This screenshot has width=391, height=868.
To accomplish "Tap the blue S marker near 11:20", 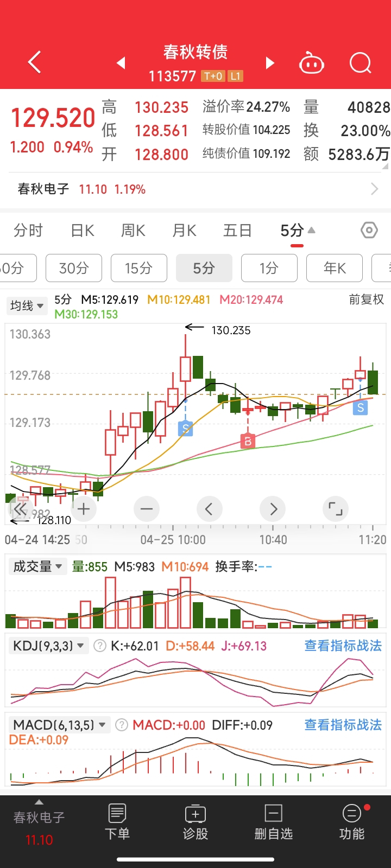I will (x=361, y=408).
